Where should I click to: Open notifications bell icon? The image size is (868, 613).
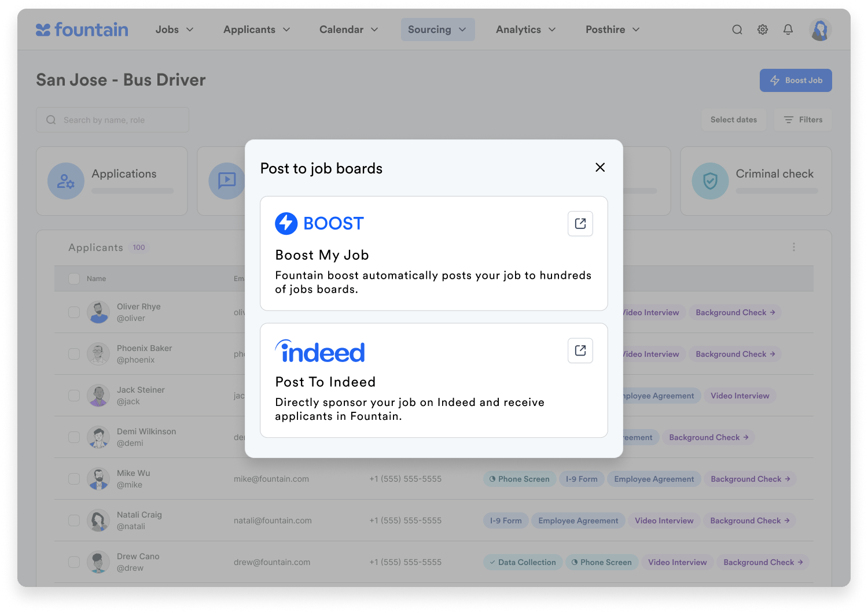click(788, 29)
